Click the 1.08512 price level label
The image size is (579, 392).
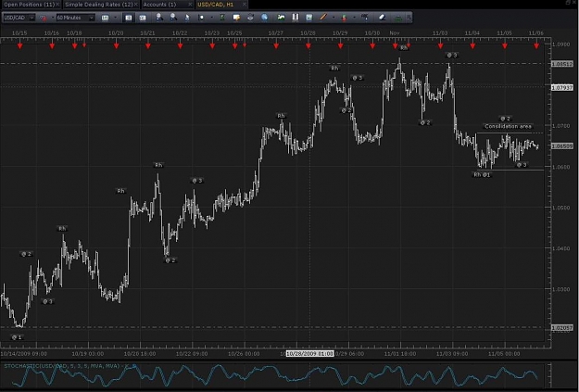click(x=562, y=64)
